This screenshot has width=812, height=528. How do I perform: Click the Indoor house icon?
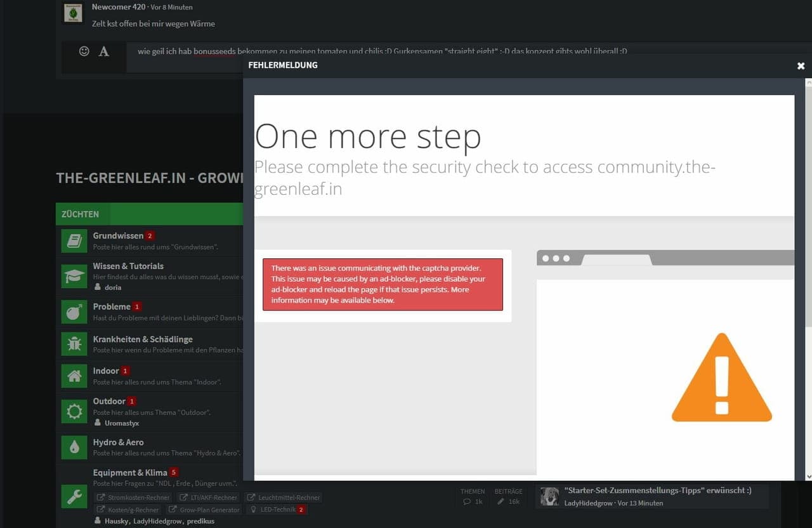click(74, 376)
